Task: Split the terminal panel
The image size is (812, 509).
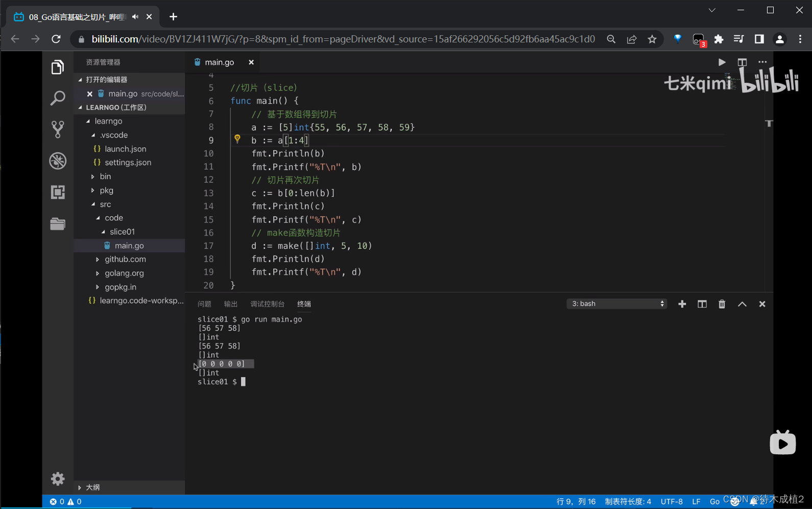Action: 702,304
